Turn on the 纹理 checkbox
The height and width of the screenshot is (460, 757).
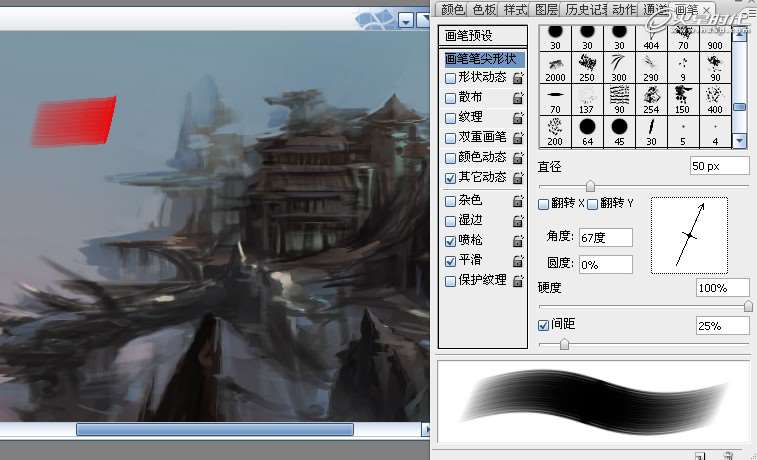click(x=450, y=118)
